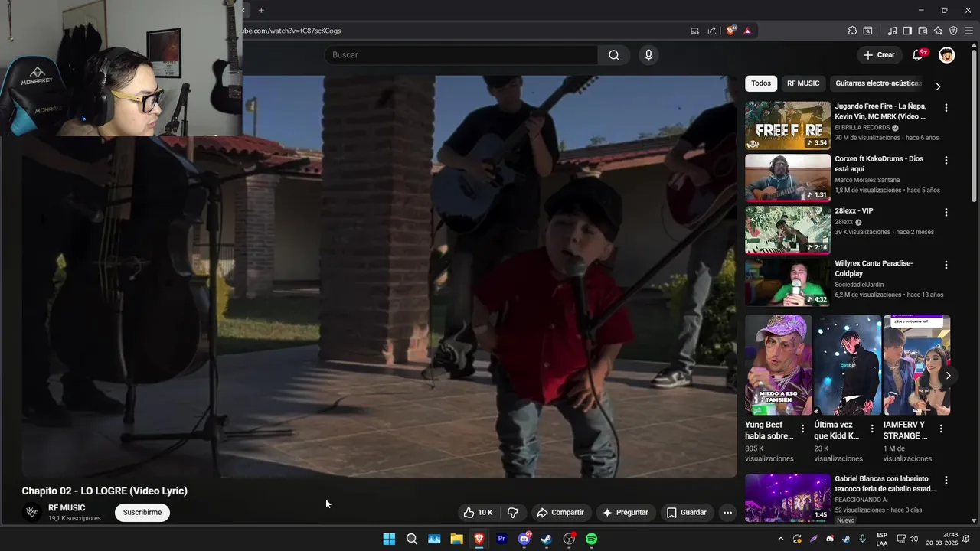Image resolution: width=980 pixels, height=551 pixels.
Task: Dislike the video with thumbs down
Action: (513, 513)
